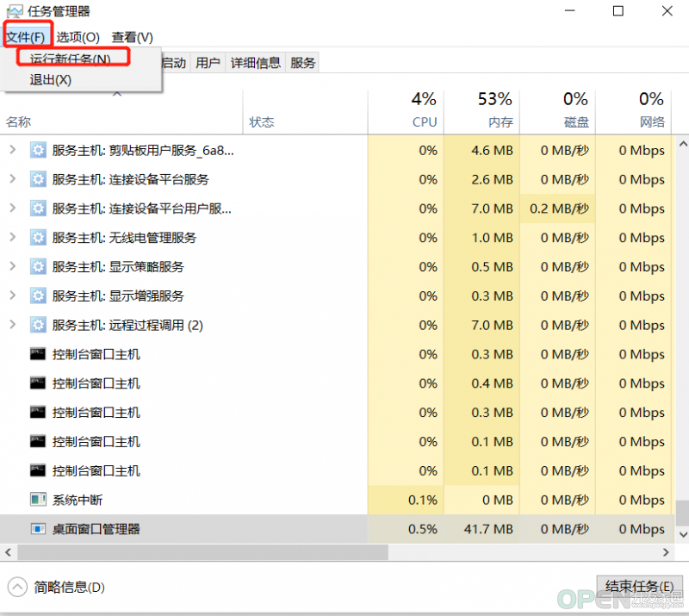Expand 服务主机: 显示策略服务 row

pyautogui.click(x=13, y=266)
